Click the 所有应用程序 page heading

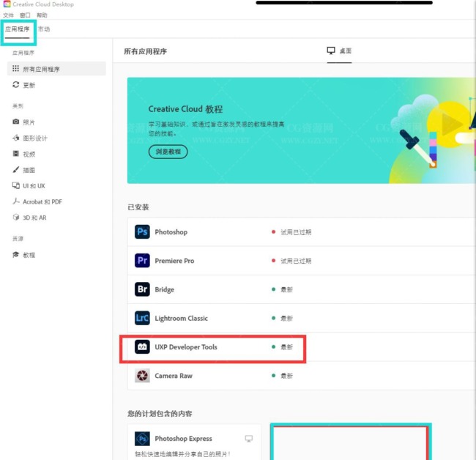(x=146, y=51)
